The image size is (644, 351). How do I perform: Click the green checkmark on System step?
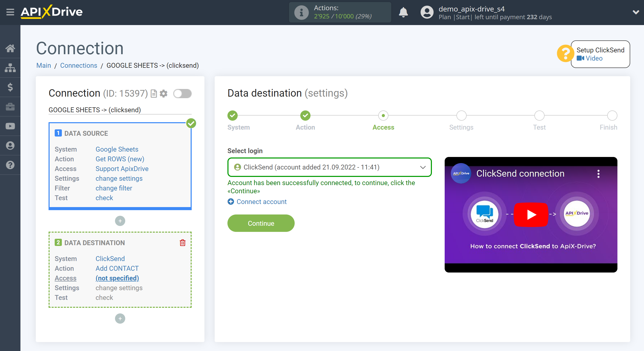pyautogui.click(x=233, y=115)
